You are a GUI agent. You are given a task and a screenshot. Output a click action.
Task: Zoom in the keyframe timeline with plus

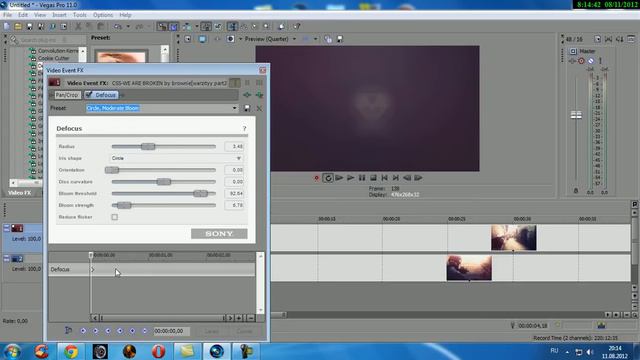click(x=239, y=318)
